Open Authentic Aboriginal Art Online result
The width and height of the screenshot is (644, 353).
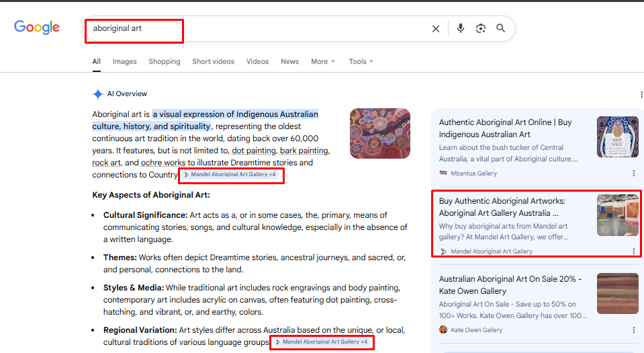(505, 128)
